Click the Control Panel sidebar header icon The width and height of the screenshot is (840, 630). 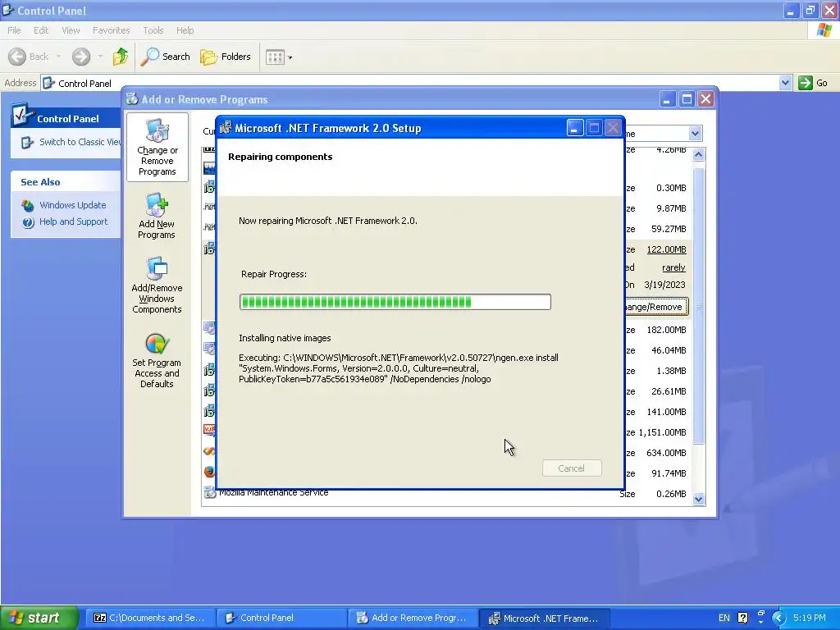point(22,114)
